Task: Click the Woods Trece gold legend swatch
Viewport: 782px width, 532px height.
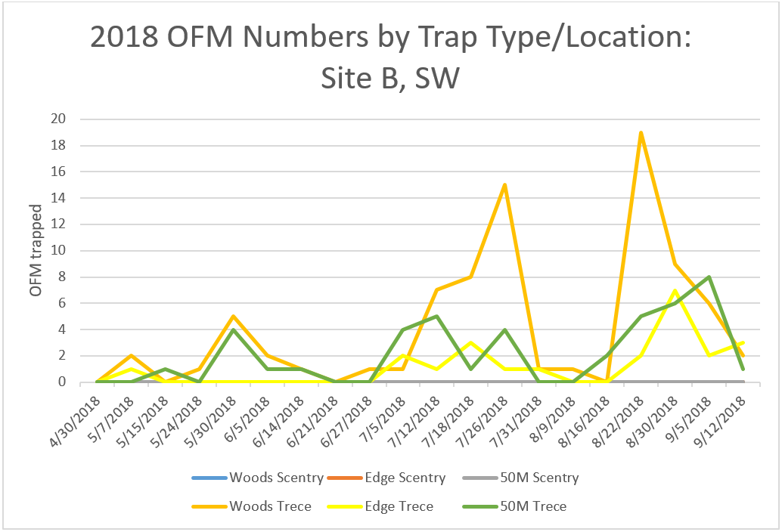Action: pyautogui.click(x=209, y=506)
